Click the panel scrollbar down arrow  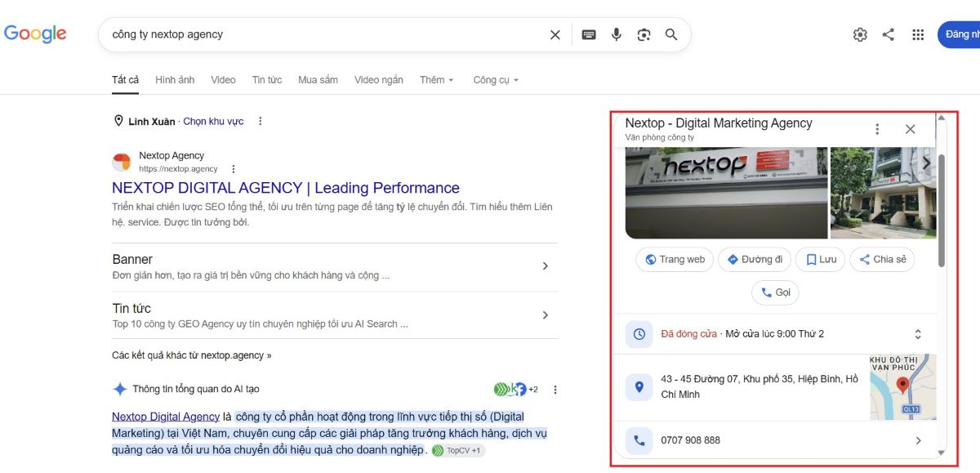point(941,453)
